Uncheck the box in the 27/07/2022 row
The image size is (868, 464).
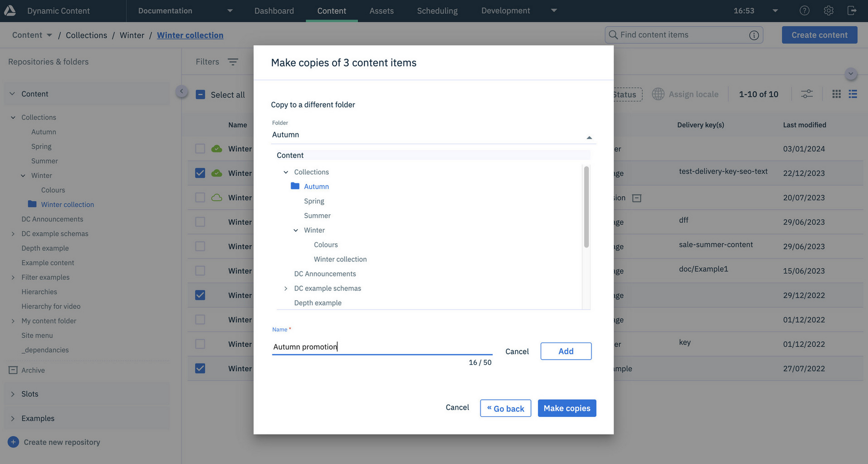tap(200, 368)
